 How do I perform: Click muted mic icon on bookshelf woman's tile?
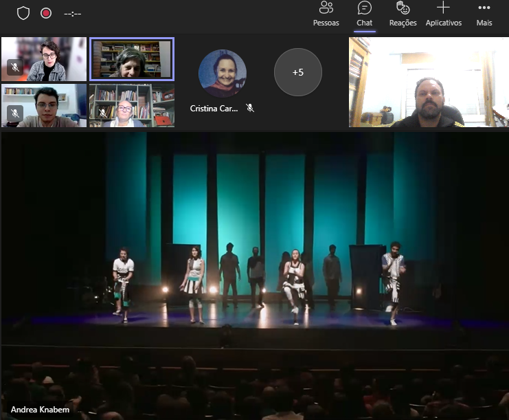[x=102, y=113]
